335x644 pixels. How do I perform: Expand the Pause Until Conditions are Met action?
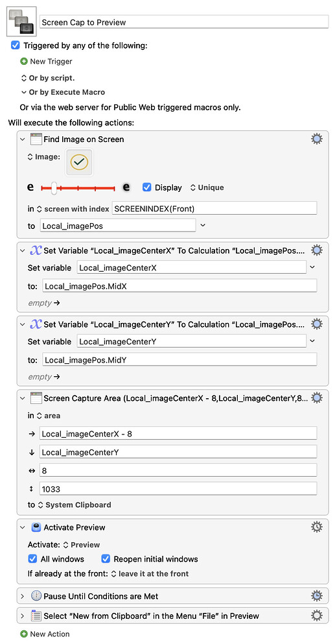tap(23, 596)
